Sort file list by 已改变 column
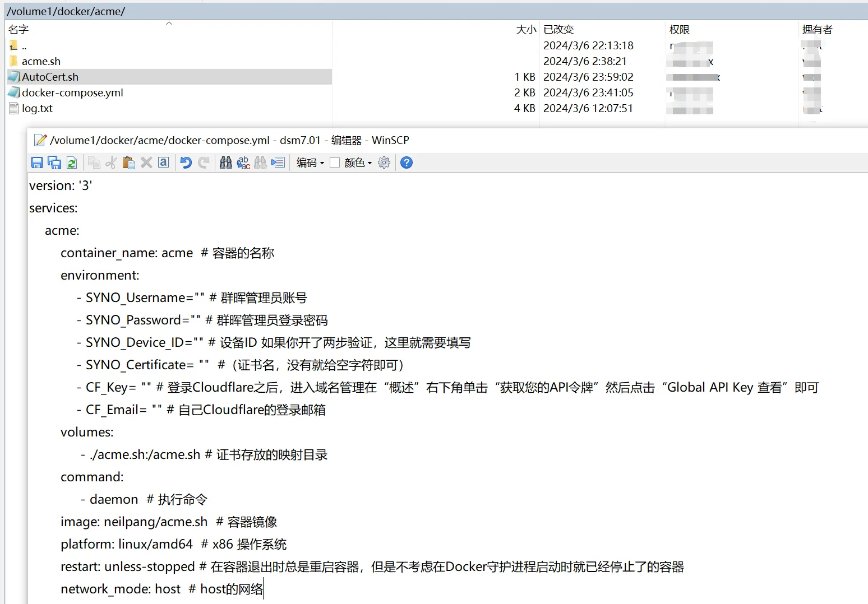The height and width of the screenshot is (604, 868). click(602, 29)
